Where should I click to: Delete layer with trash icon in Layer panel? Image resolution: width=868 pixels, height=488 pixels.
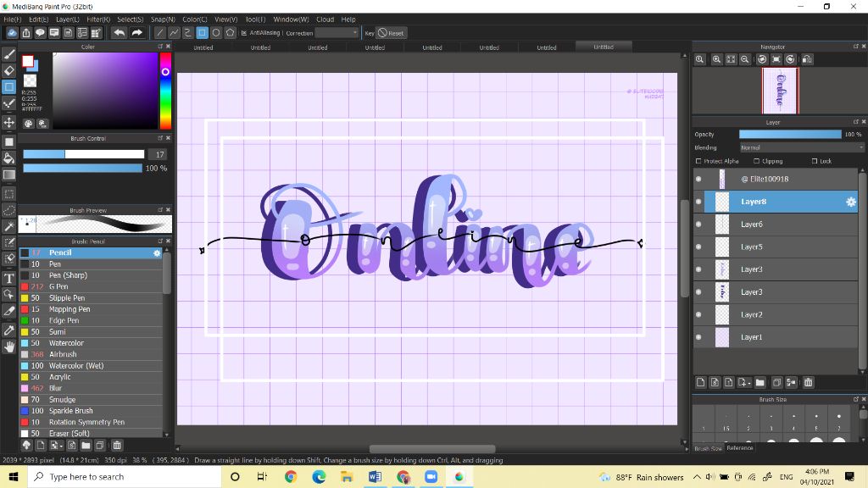pyautogui.click(x=808, y=382)
